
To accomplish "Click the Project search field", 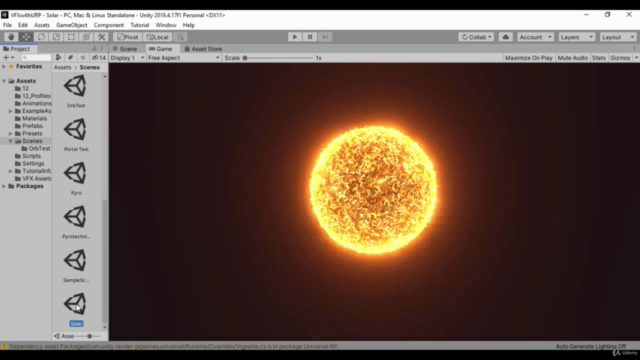I will coord(36,58).
